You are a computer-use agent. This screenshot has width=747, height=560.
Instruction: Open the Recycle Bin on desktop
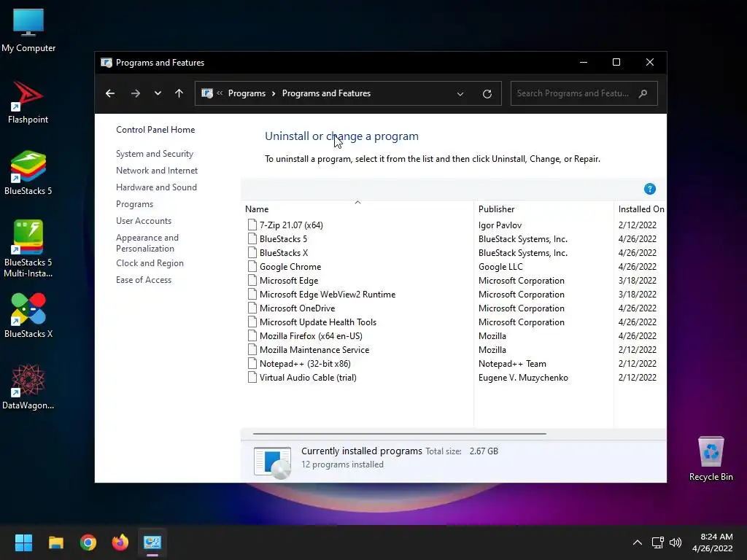[x=711, y=459]
